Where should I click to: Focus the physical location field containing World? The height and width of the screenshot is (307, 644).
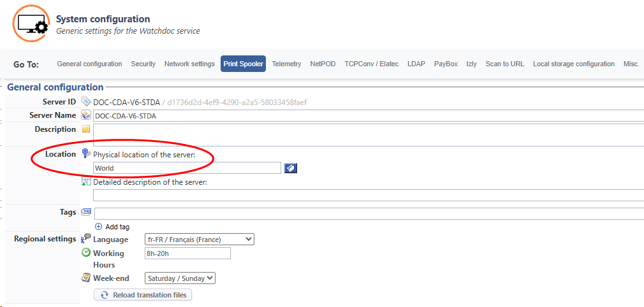187,168
